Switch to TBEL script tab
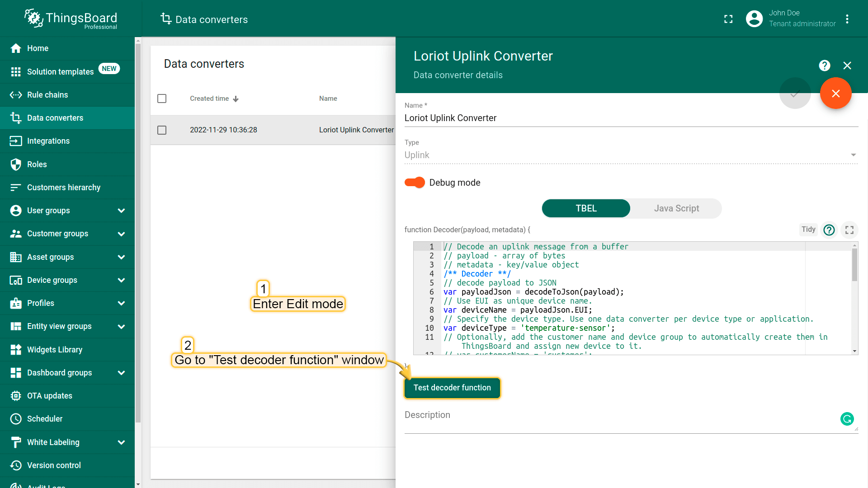Viewport: 868px width, 488px height. pyautogui.click(x=586, y=208)
